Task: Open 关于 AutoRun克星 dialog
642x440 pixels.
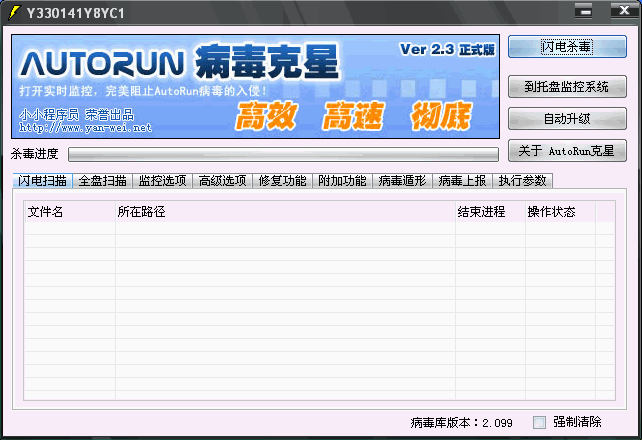Action: (x=567, y=151)
